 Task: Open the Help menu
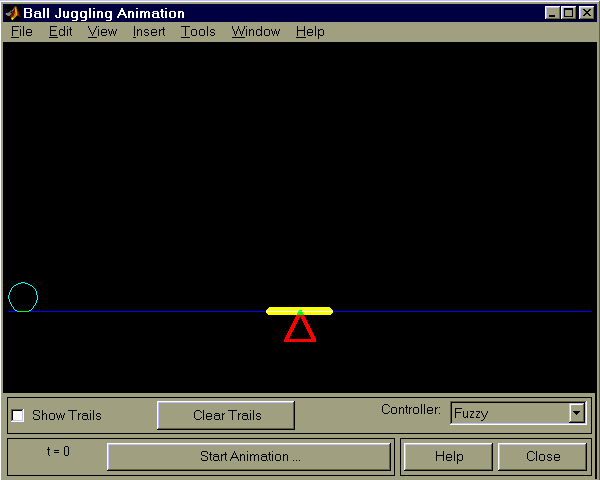tap(310, 31)
